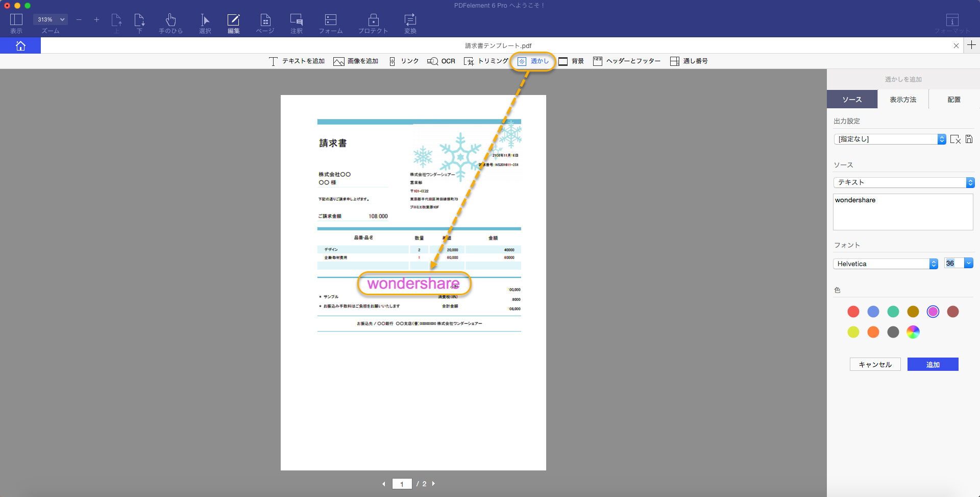Image resolution: width=980 pixels, height=497 pixels.
Task: Go to next page arrow below document
Action: (434, 483)
